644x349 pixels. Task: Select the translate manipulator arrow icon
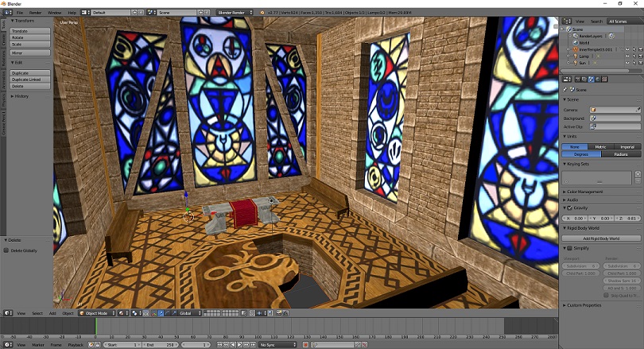(161, 313)
